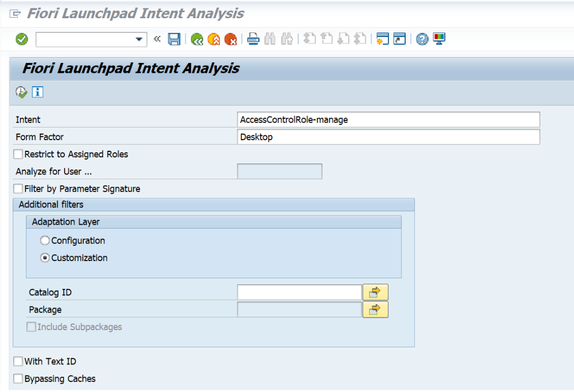Click the Adaptation Layer group label
This screenshot has height=392, width=574.
click(66, 222)
